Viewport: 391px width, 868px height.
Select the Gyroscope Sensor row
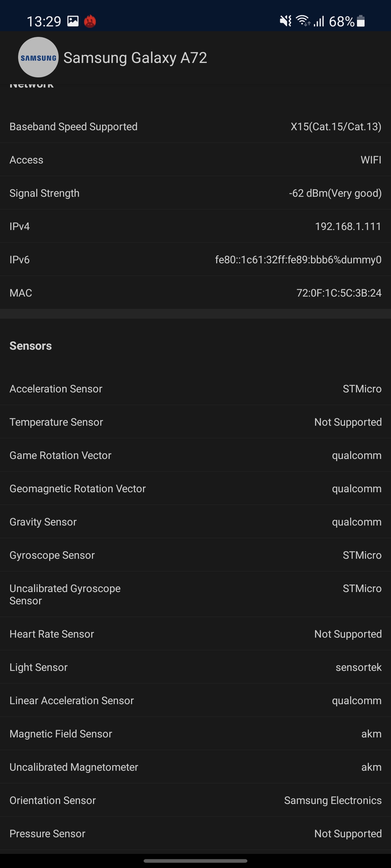click(x=195, y=555)
